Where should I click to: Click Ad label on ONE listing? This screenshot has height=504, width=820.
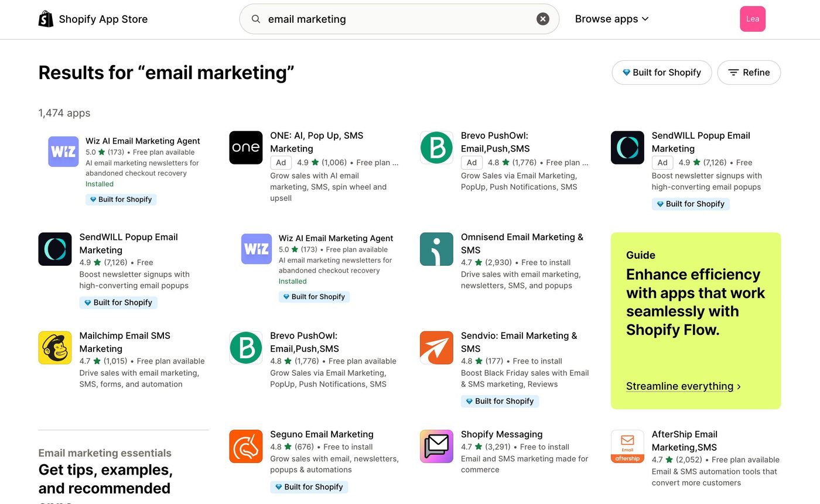281,163
